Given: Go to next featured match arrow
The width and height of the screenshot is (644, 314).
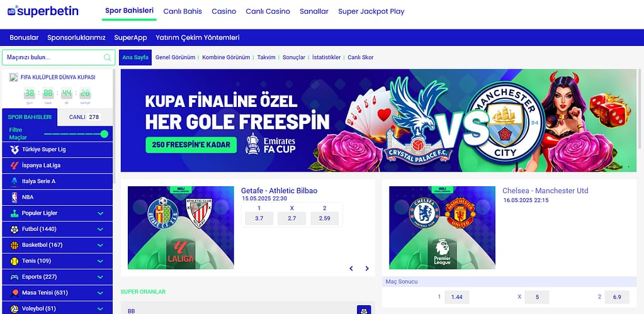Looking at the screenshot, I should pos(367,269).
